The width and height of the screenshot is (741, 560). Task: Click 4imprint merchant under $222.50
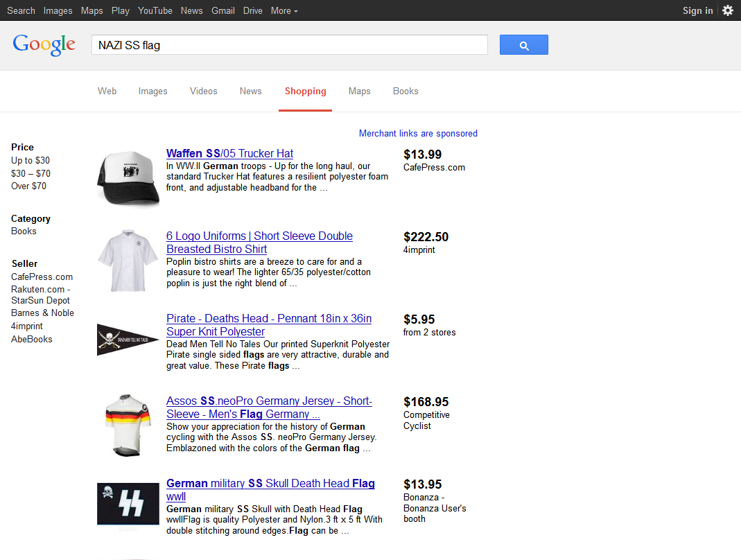point(419,250)
